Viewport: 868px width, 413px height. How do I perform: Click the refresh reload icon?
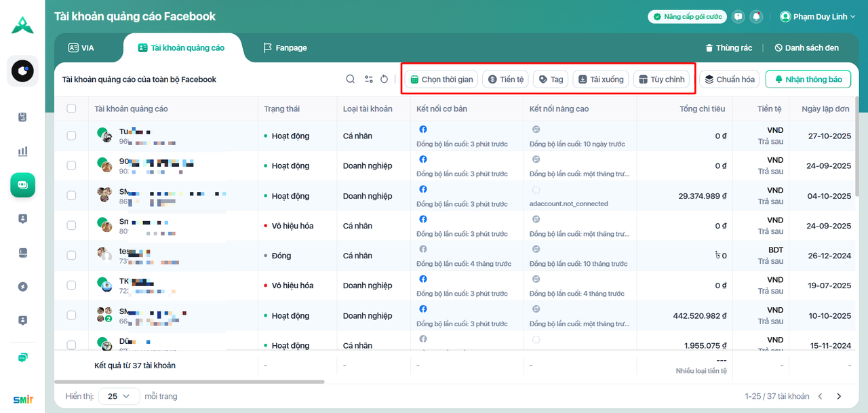point(384,79)
